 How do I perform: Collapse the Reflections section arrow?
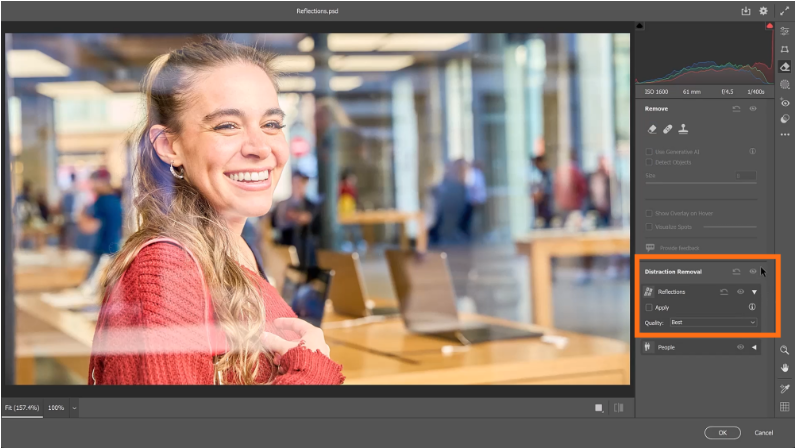(755, 292)
